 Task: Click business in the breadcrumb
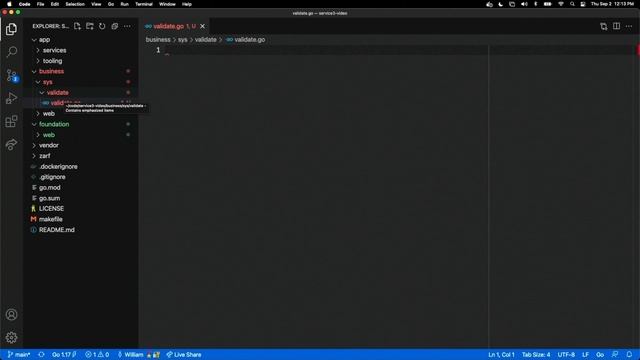coord(158,40)
